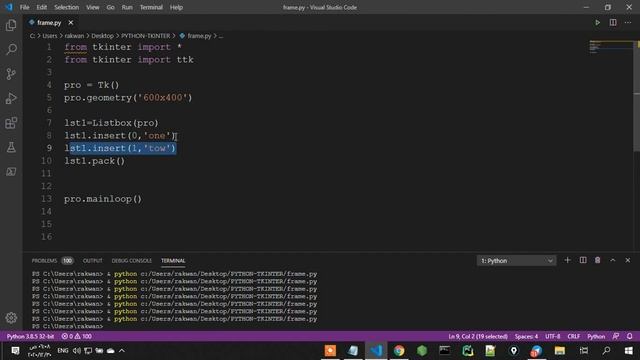Change encoding via UTF-8 status item

pos(553,336)
